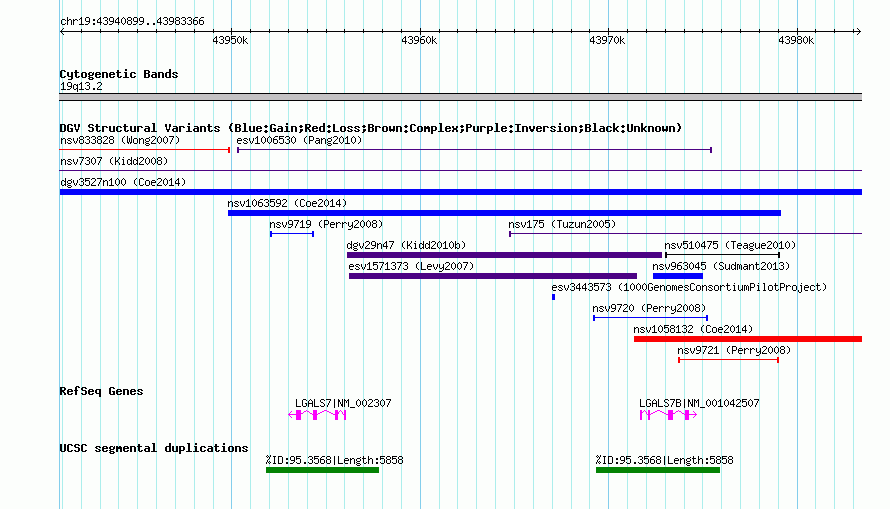This screenshot has width=890, height=509.
Task: Click the small blue nsv9719 feature bar
Action: coord(292,234)
